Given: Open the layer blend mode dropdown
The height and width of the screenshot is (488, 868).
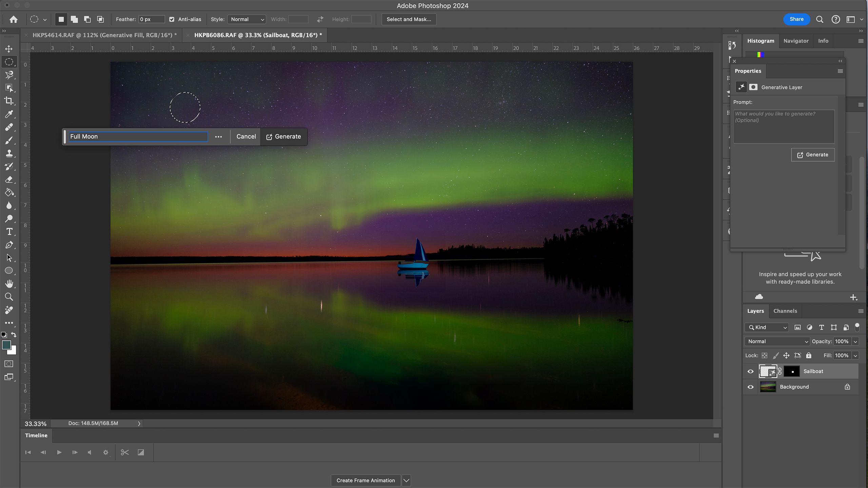Looking at the screenshot, I should (x=777, y=342).
